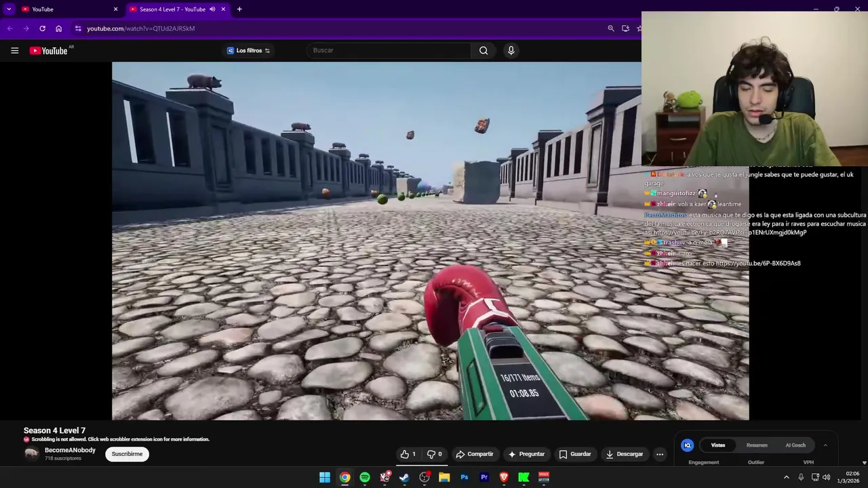Expand the tab search dropdown arrow
Viewport: 868px width, 488px height.
tap(9, 9)
